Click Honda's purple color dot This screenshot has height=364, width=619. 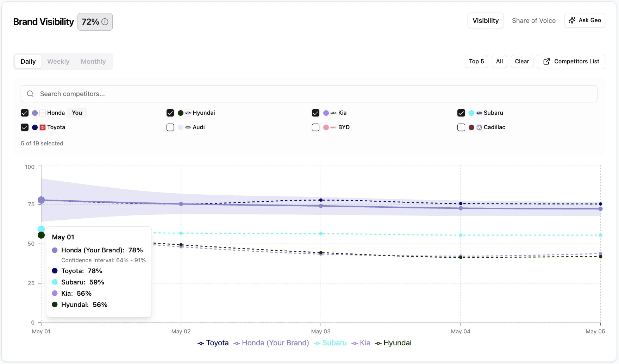click(x=35, y=113)
